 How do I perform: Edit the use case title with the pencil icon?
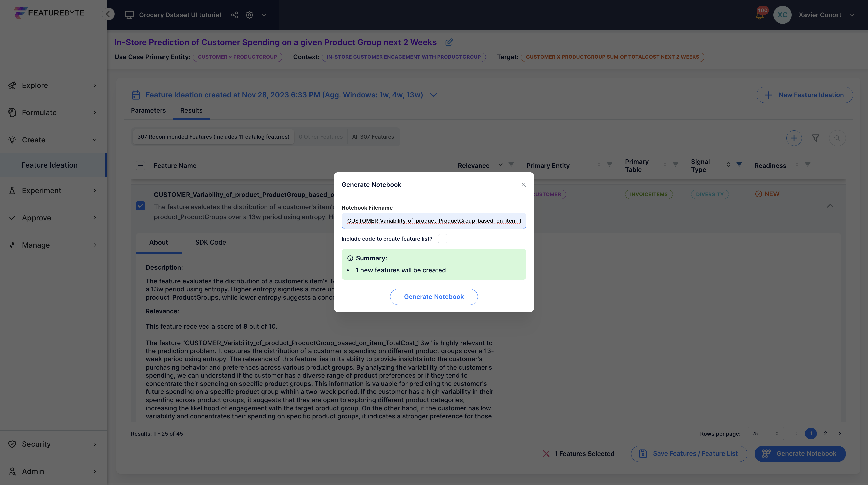pyautogui.click(x=449, y=42)
